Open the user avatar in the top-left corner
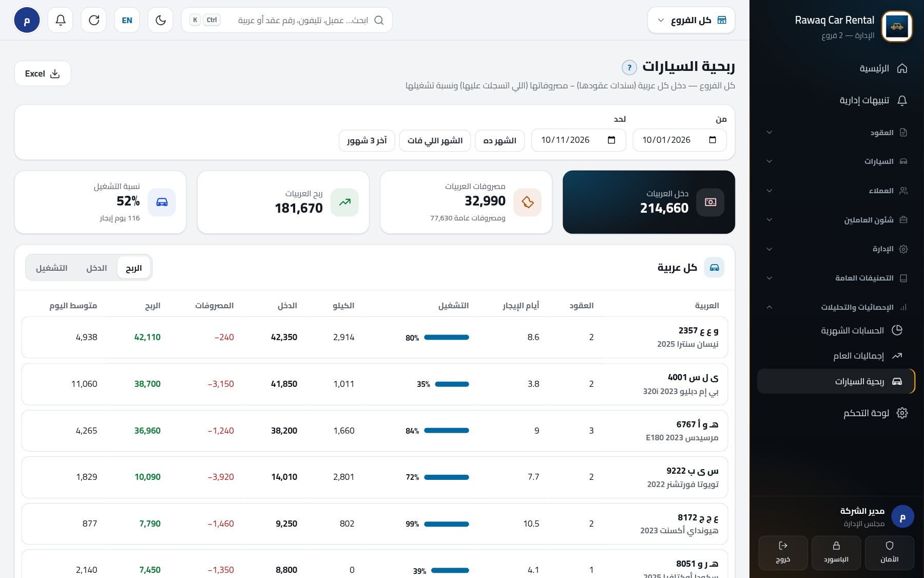924x578 pixels. [x=27, y=20]
